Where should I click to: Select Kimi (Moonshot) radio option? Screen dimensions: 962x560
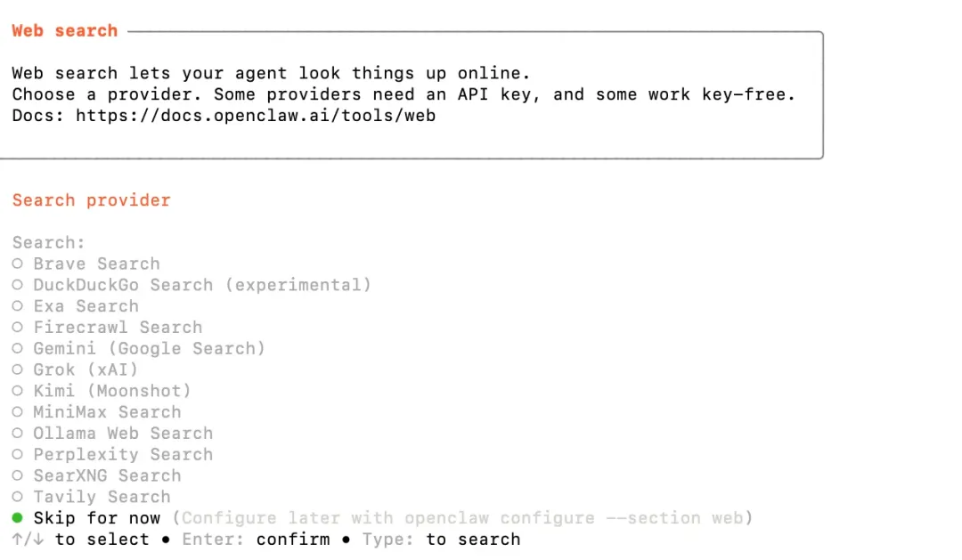click(102, 391)
